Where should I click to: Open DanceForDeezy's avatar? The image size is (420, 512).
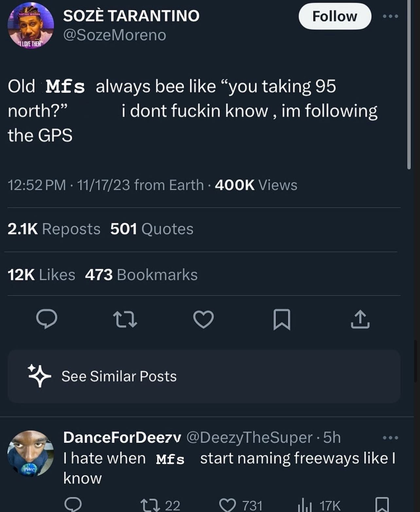click(x=31, y=453)
